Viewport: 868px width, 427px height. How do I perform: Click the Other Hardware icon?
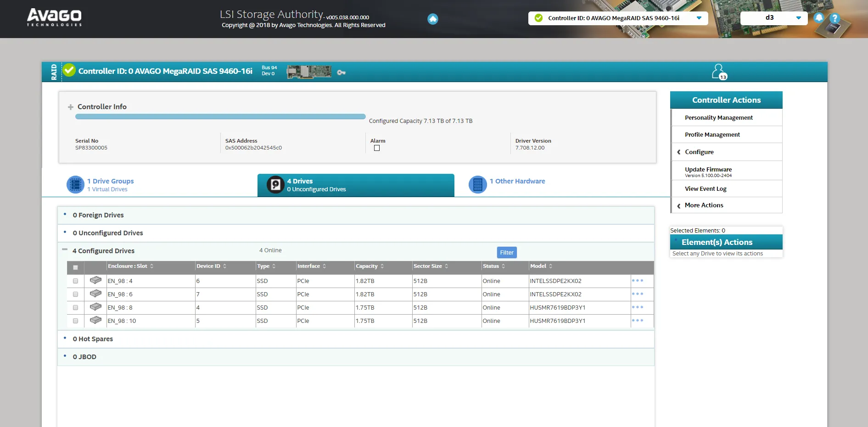(x=477, y=185)
